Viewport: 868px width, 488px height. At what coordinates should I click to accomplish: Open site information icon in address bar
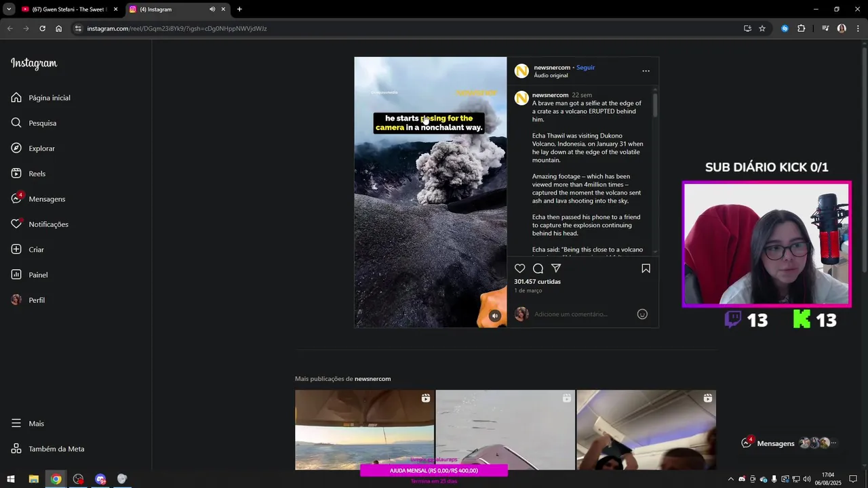click(x=78, y=28)
